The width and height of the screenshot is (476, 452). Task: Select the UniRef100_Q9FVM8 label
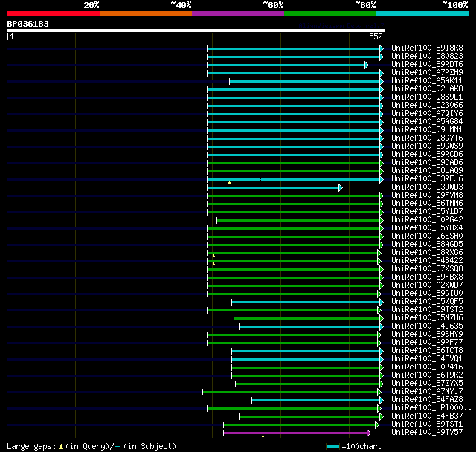coord(427,196)
